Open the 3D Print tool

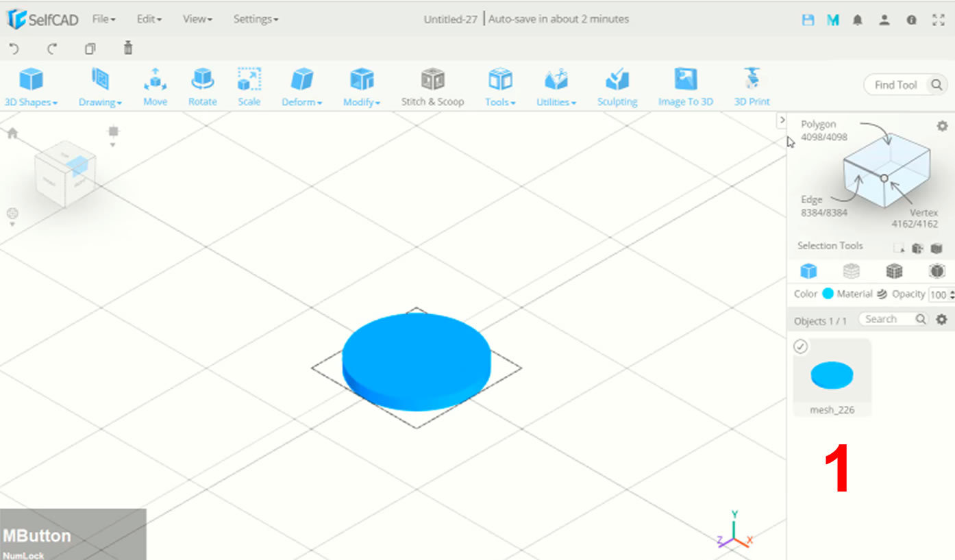pyautogui.click(x=752, y=87)
